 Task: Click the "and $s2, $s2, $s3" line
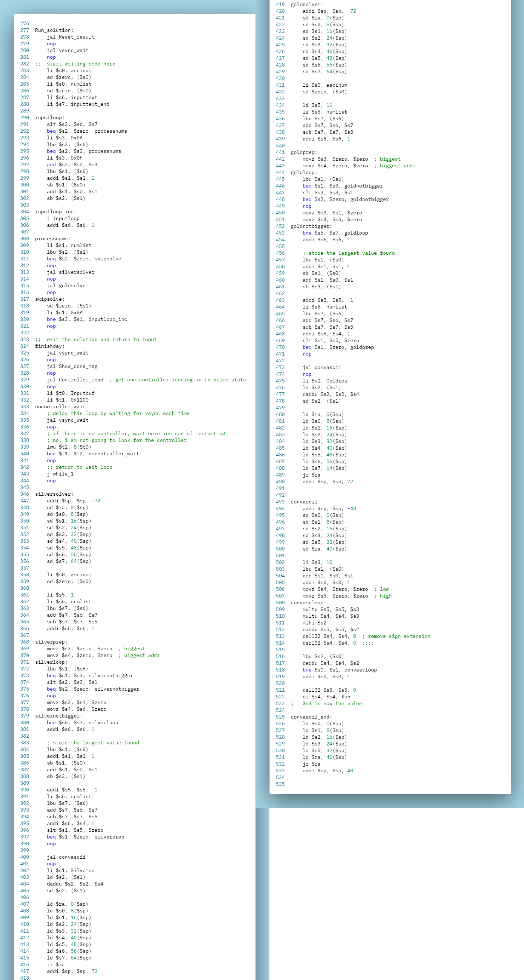click(72, 165)
